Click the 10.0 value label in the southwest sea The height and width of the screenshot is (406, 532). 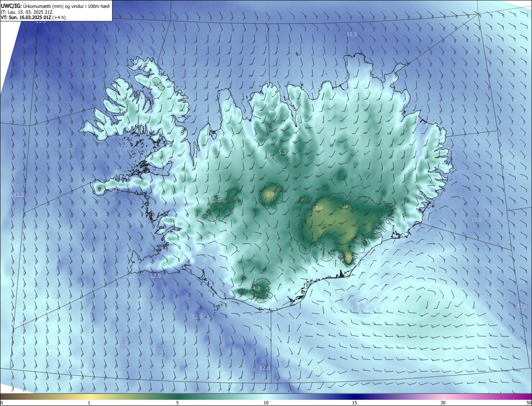(52, 347)
